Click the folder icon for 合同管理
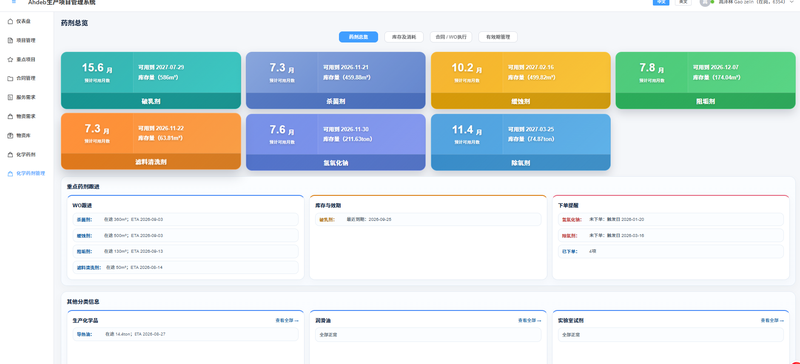This screenshot has height=364, width=800. click(11, 79)
